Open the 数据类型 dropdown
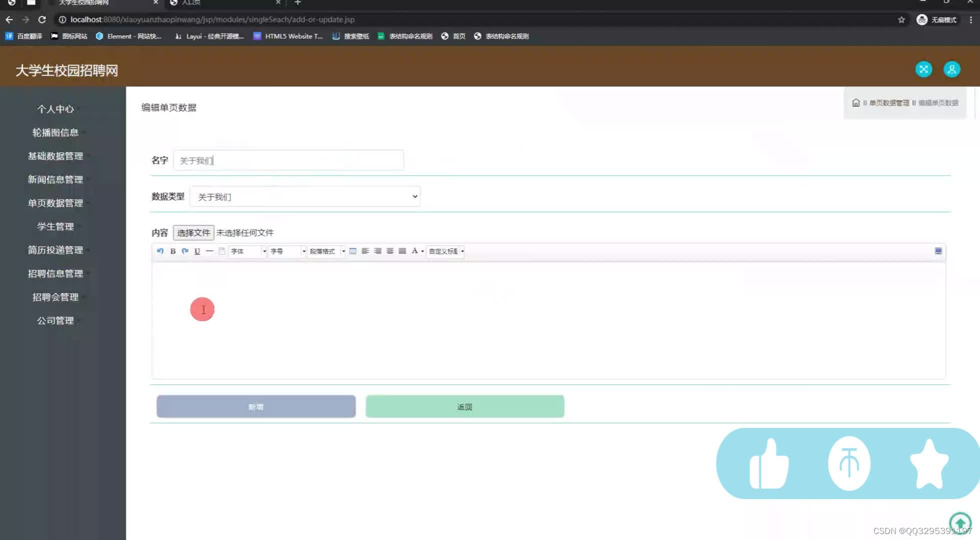Viewport: 980px width, 540px height. (x=305, y=196)
